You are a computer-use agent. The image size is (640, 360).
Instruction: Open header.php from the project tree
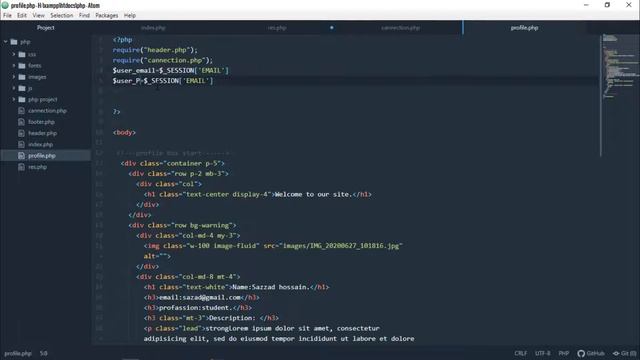(x=42, y=133)
